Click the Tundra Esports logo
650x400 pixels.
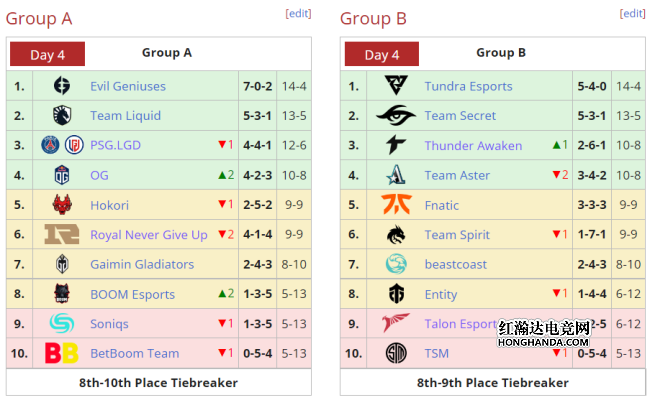click(x=396, y=85)
